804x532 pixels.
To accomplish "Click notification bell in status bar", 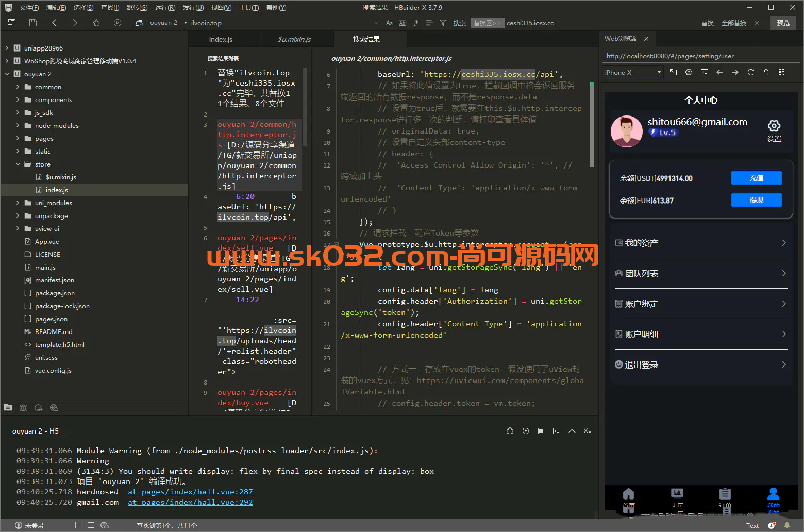I will [787, 525].
